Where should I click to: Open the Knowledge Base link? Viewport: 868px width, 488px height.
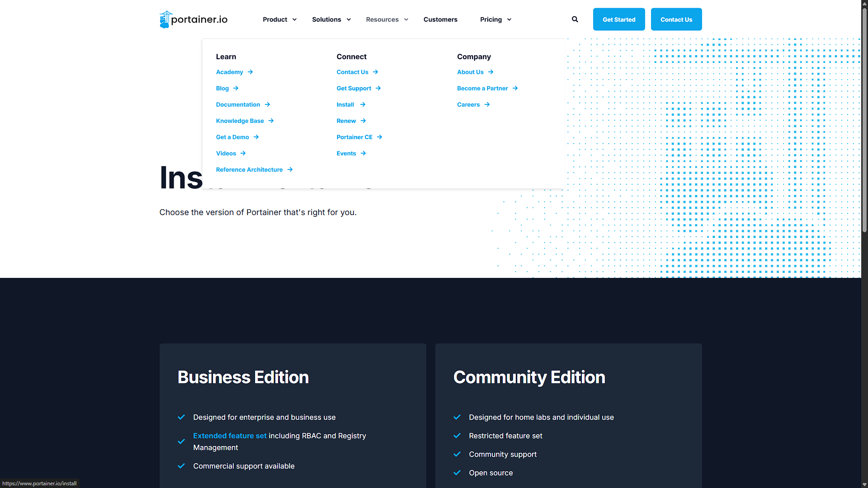pyautogui.click(x=240, y=121)
